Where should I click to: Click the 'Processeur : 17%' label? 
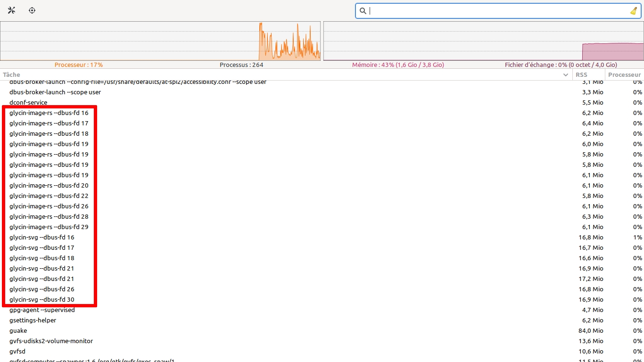pyautogui.click(x=79, y=65)
